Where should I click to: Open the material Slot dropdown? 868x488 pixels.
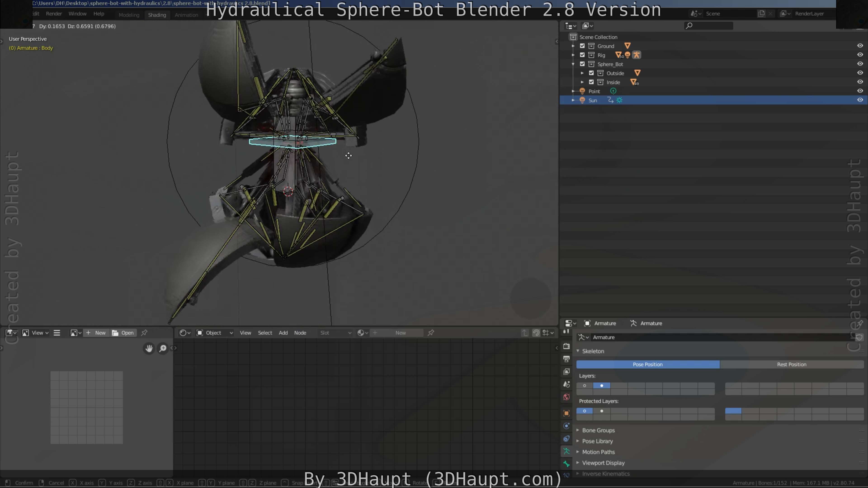(336, 333)
